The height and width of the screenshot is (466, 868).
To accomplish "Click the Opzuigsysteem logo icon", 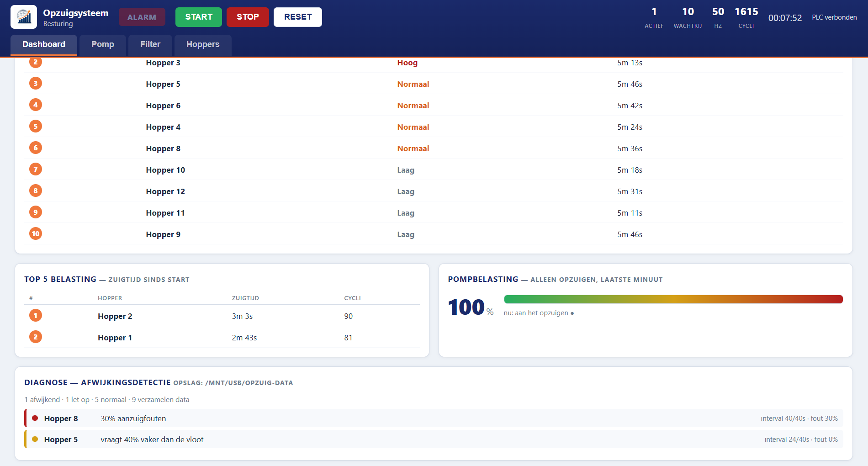I will [24, 17].
